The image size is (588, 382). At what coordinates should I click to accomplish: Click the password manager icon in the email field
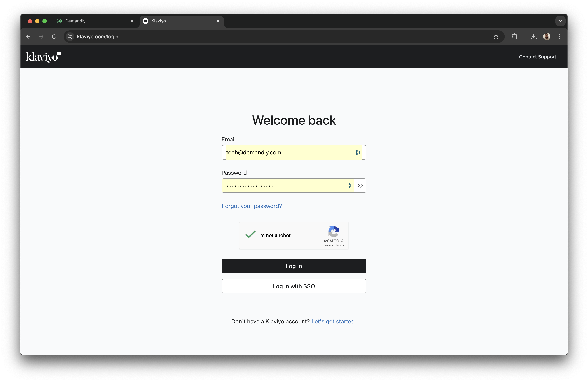[358, 152]
